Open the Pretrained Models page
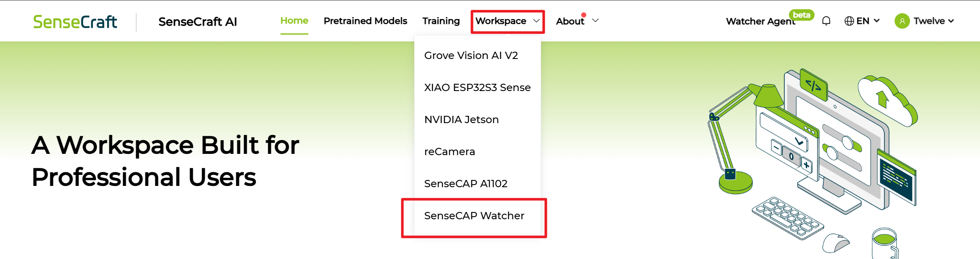 click(x=365, y=21)
